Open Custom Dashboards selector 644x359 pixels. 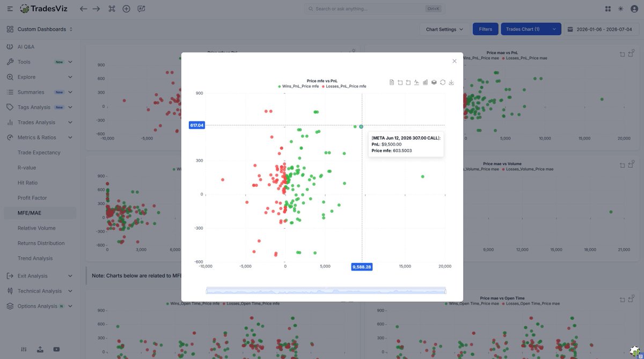[40, 29]
